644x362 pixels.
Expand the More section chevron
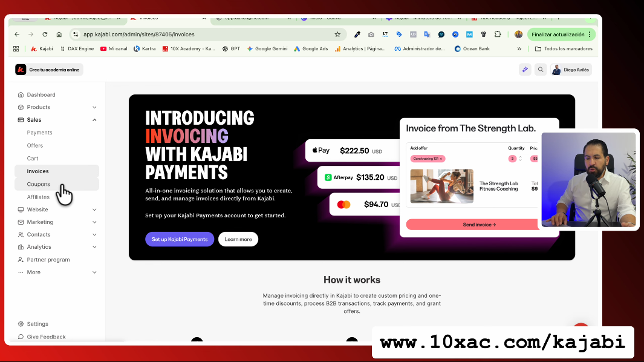[94, 272]
